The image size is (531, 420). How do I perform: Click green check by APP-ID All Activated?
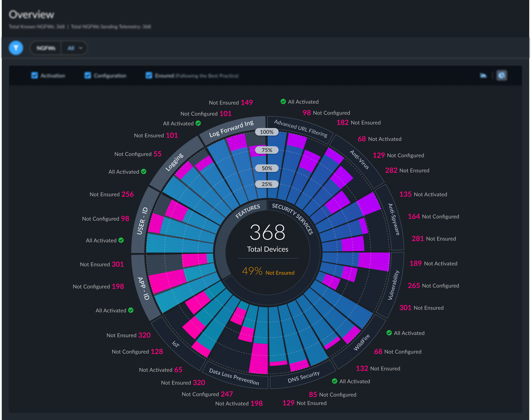tap(131, 310)
